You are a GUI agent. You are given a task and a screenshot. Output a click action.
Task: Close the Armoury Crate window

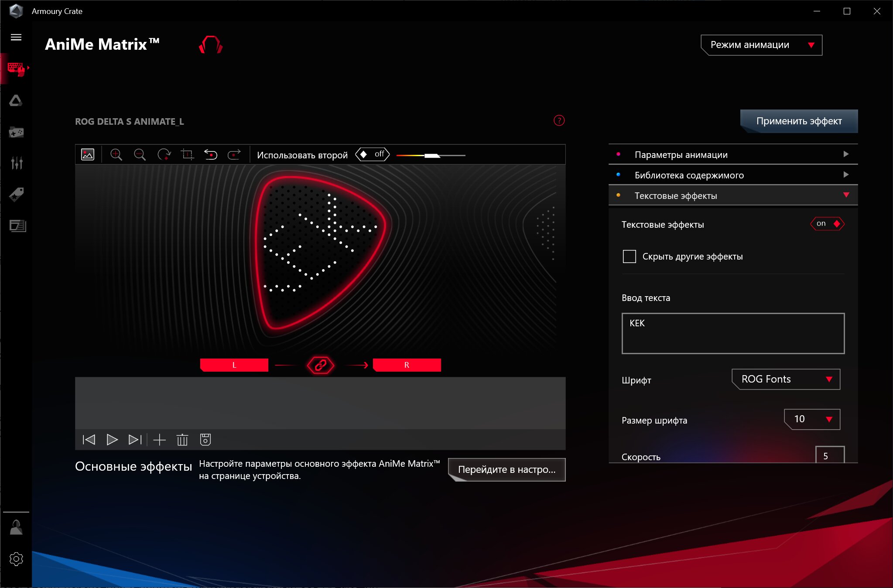coord(877,11)
